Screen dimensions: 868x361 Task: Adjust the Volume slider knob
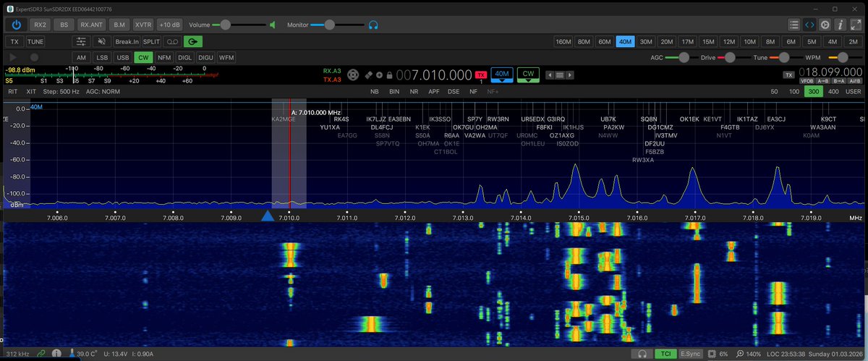click(226, 25)
